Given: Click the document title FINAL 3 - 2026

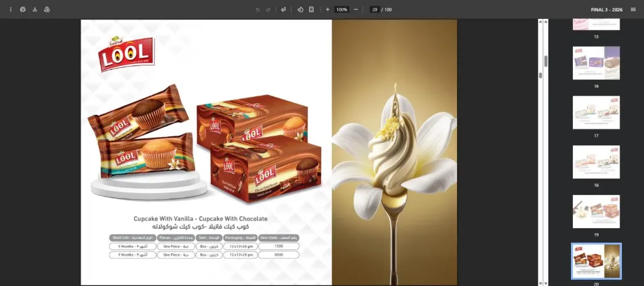Looking at the screenshot, I should pyautogui.click(x=607, y=9).
